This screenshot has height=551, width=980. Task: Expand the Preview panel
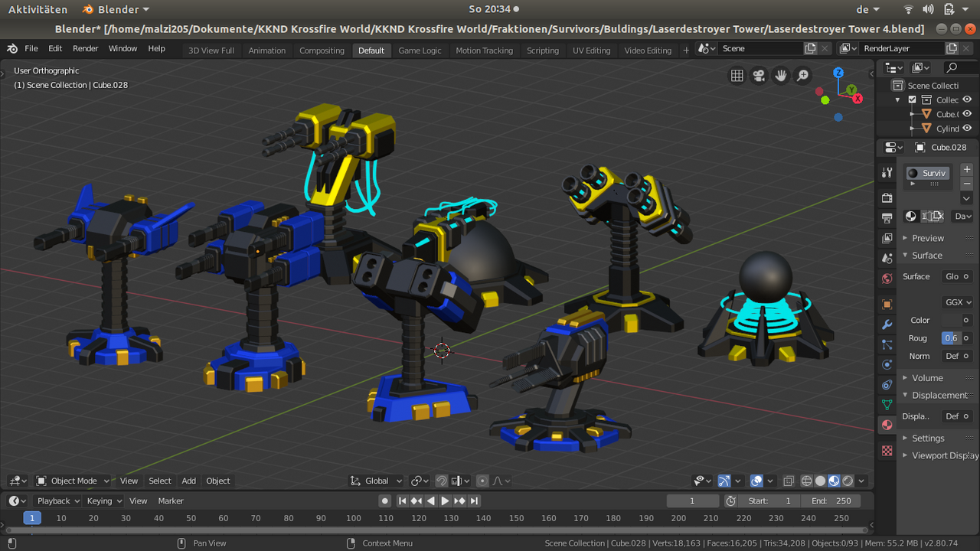(927, 238)
